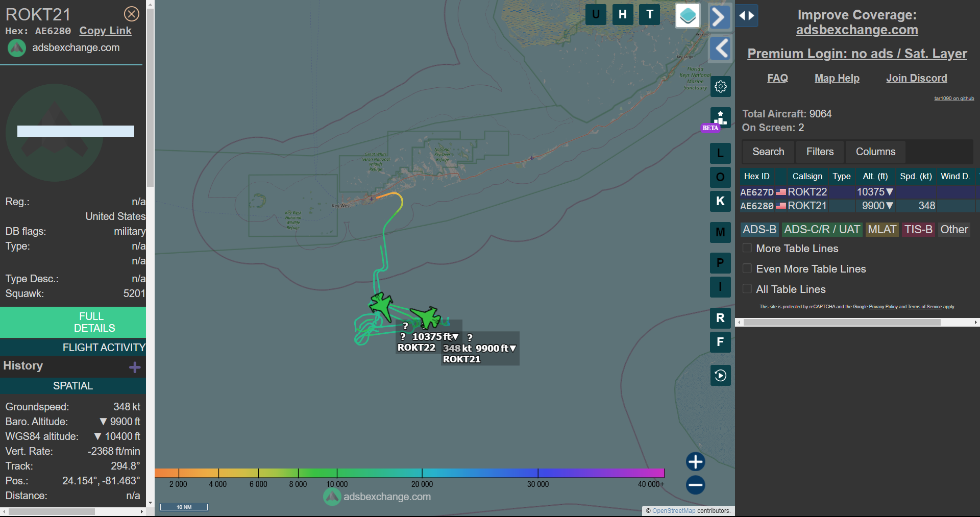Image resolution: width=980 pixels, height=517 pixels.
Task: Toggle sidebar width with double-arrow button
Action: [747, 16]
